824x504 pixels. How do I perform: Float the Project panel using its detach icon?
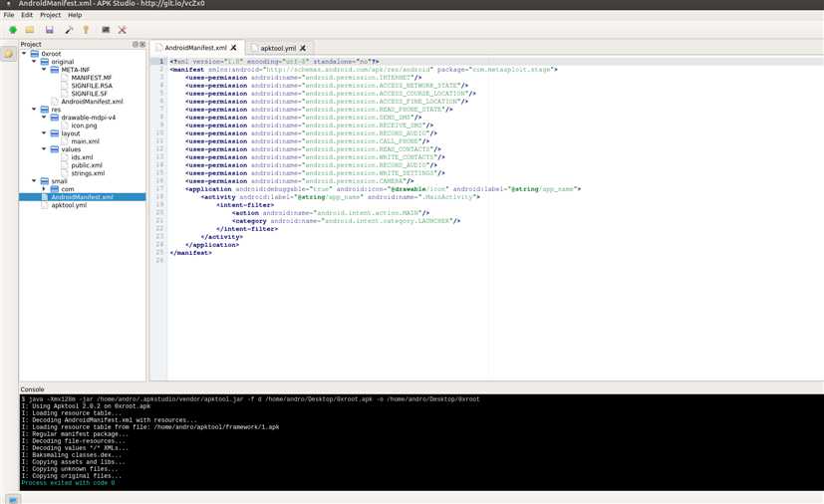pyautogui.click(x=136, y=44)
